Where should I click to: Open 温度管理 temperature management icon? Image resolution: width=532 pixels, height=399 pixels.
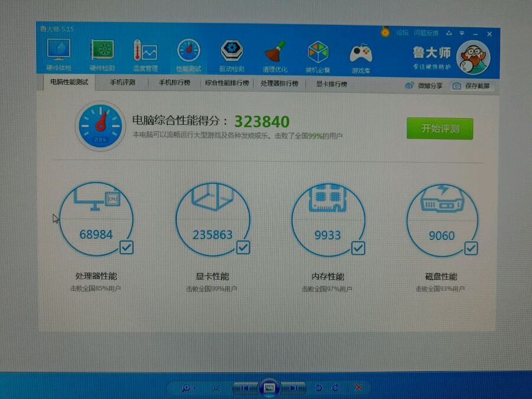(145, 55)
